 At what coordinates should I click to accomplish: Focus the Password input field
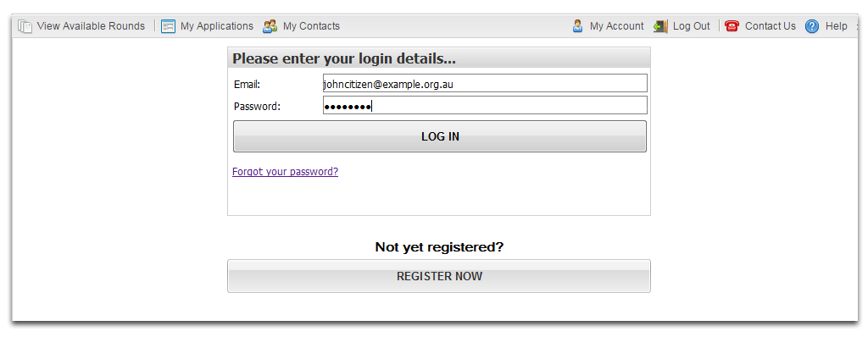[485, 105]
